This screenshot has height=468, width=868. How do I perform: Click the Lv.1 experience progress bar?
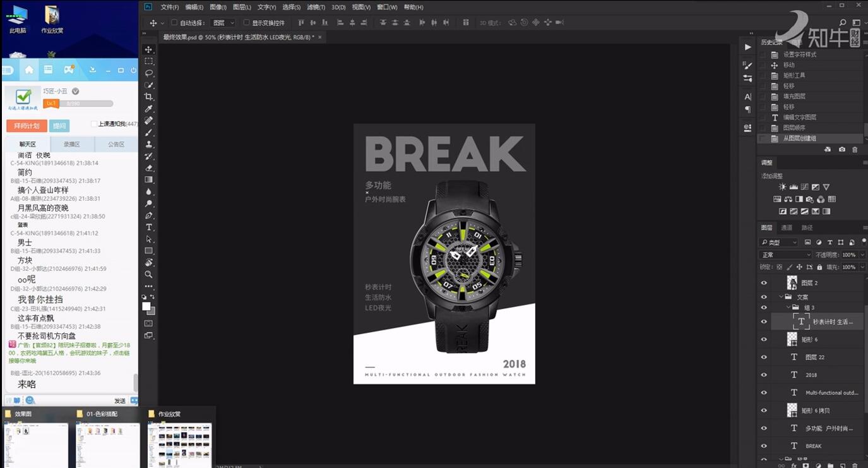[x=78, y=104]
